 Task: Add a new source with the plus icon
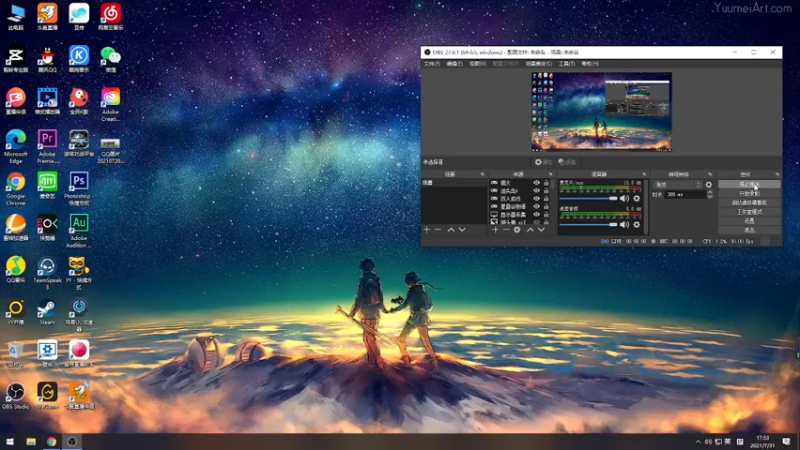[495, 230]
